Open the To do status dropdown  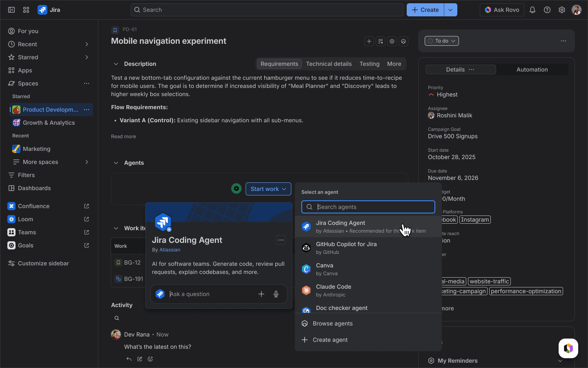pos(442,41)
